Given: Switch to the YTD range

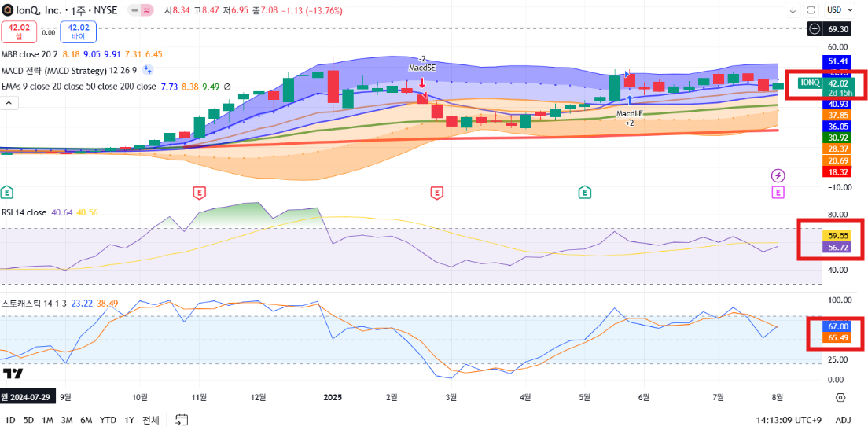Looking at the screenshot, I should point(108,420).
